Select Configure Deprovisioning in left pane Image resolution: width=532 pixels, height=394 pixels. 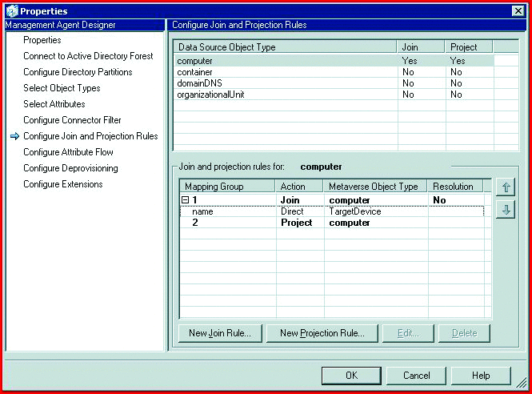(70, 168)
